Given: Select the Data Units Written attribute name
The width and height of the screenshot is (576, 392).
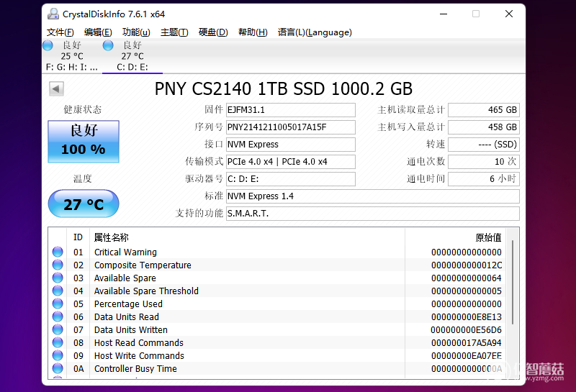Looking at the screenshot, I should point(131,330).
